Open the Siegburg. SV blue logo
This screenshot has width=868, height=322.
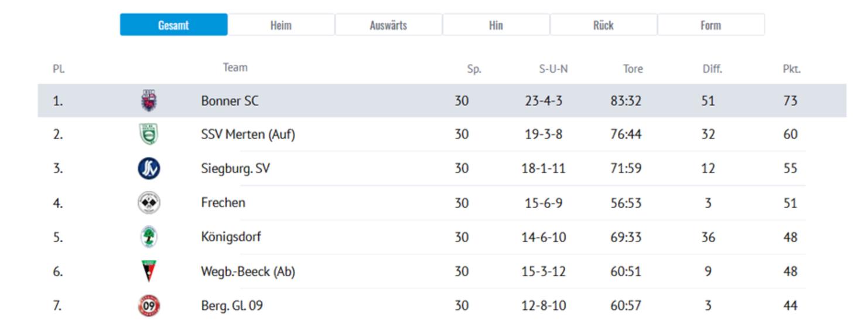149,168
